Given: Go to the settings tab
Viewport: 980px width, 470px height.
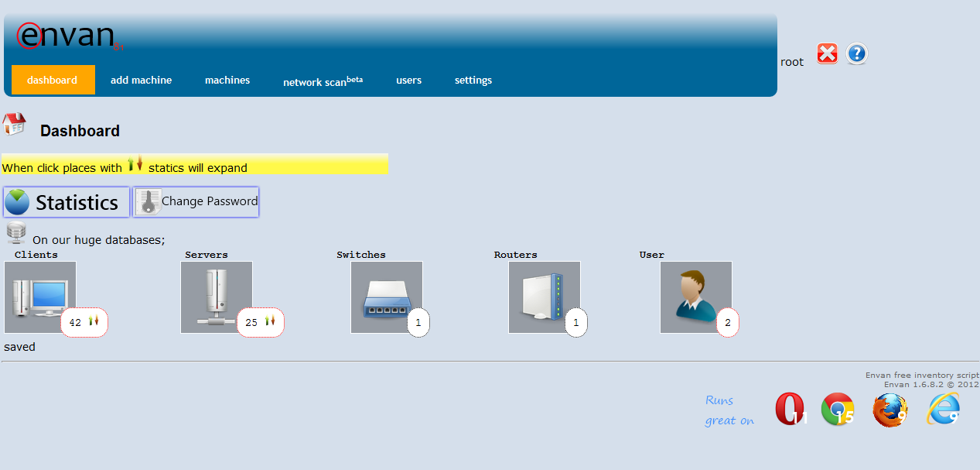Looking at the screenshot, I should (x=473, y=80).
